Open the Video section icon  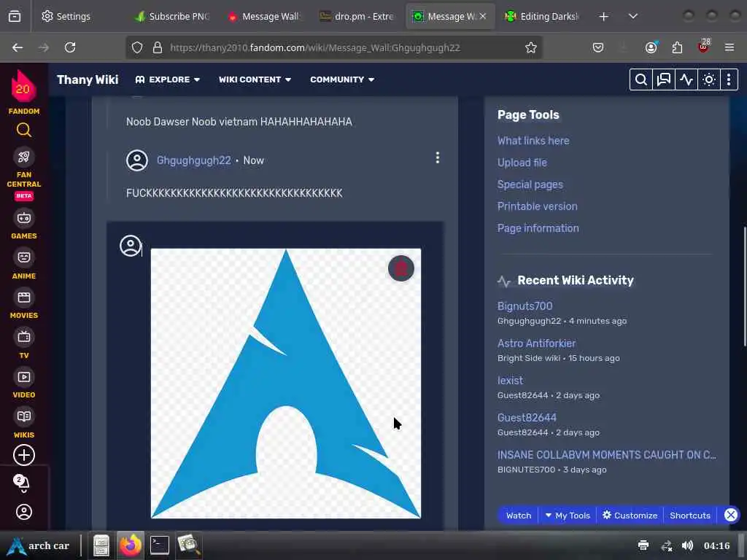coord(24,377)
